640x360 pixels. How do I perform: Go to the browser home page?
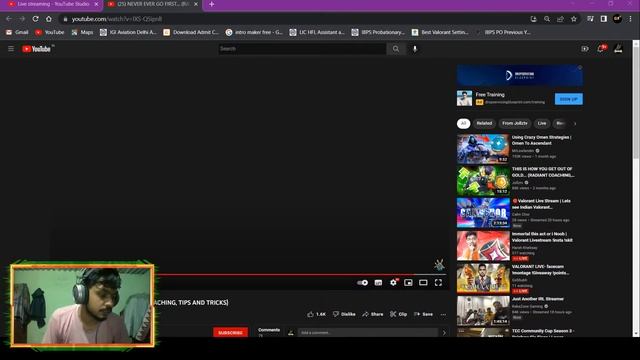pyautogui.click(x=49, y=19)
